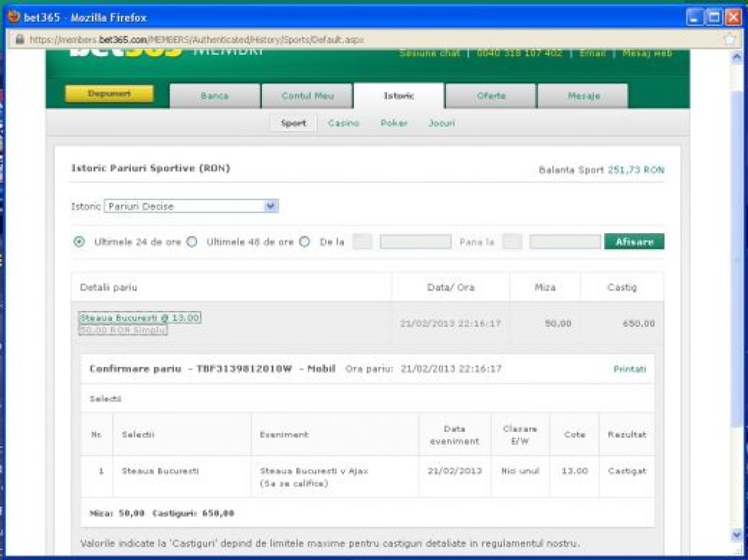Click the 13.00 odds cell under Cote

coord(574,471)
